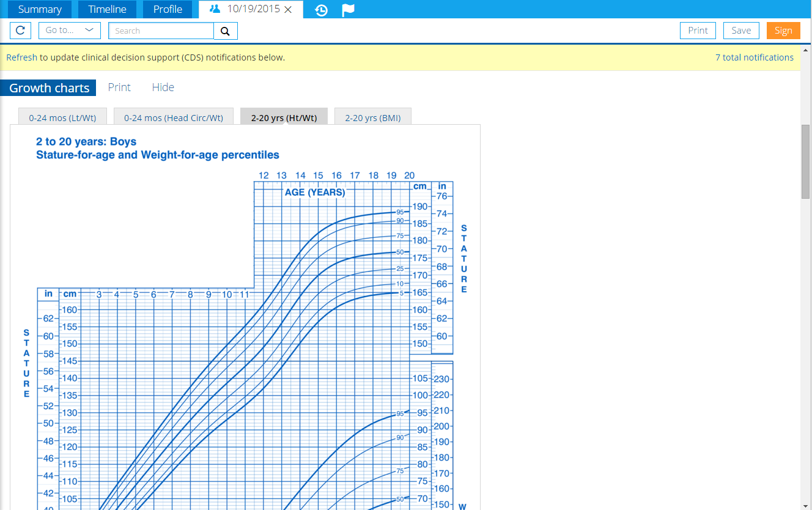Hide the Growth charts section

tap(163, 87)
